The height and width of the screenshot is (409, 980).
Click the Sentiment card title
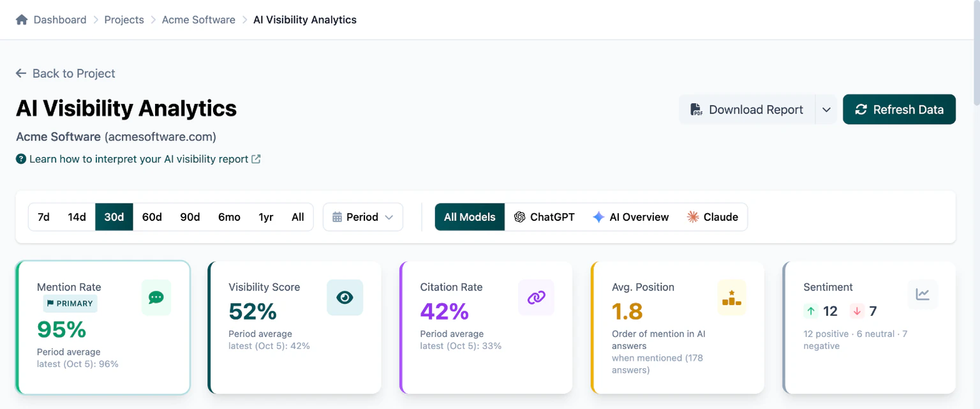coord(828,287)
